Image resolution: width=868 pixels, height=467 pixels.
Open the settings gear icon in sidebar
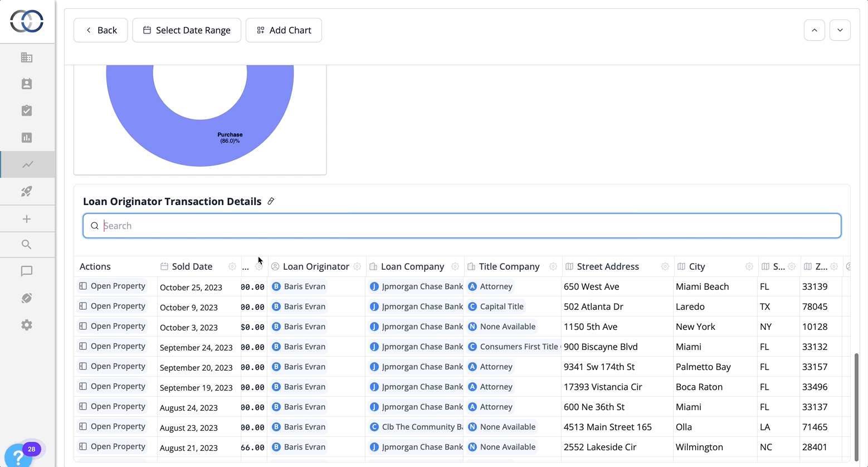click(x=27, y=325)
